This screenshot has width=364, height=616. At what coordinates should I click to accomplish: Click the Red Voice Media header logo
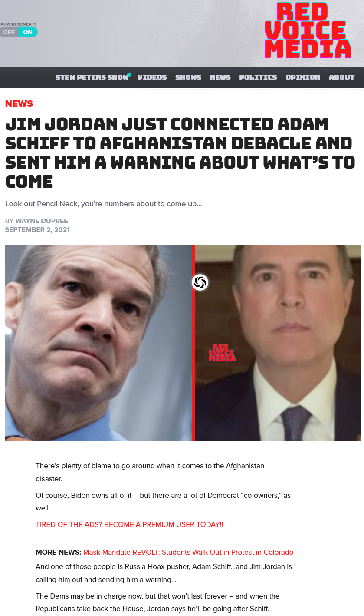(x=308, y=30)
